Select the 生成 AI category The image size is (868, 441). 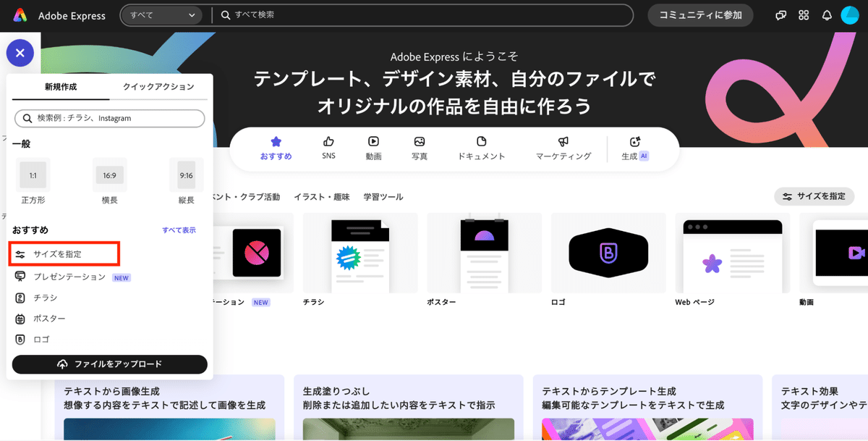click(x=635, y=148)
